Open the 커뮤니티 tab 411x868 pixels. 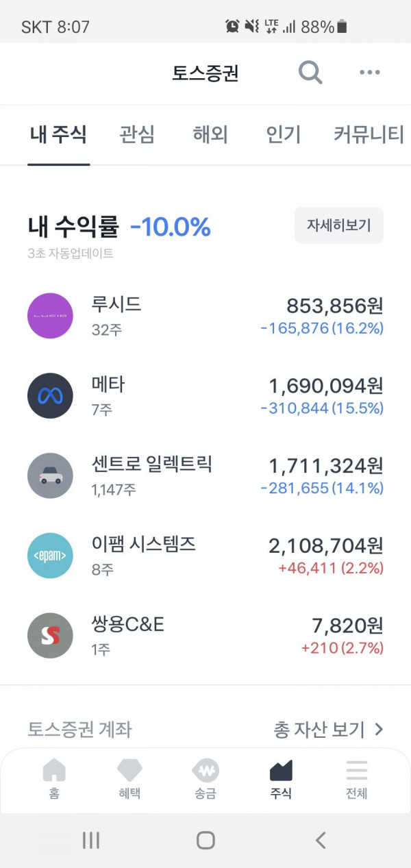369,134
